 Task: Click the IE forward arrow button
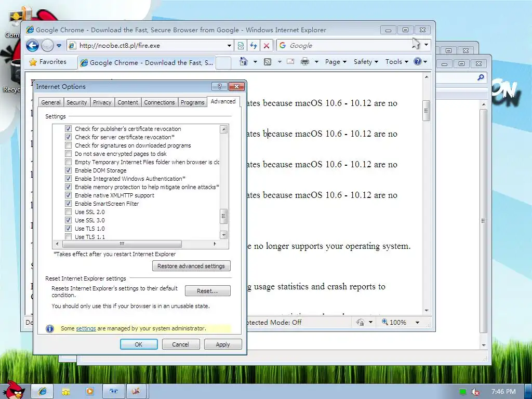[x=47, y=45]
